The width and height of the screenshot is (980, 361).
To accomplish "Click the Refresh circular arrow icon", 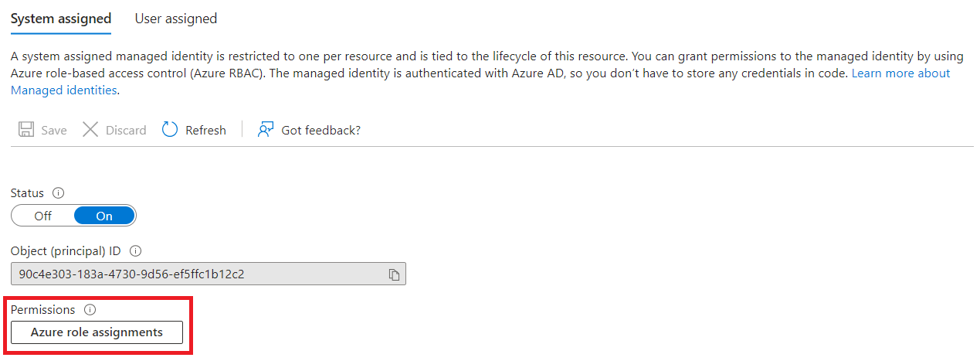I will (170, 130).
